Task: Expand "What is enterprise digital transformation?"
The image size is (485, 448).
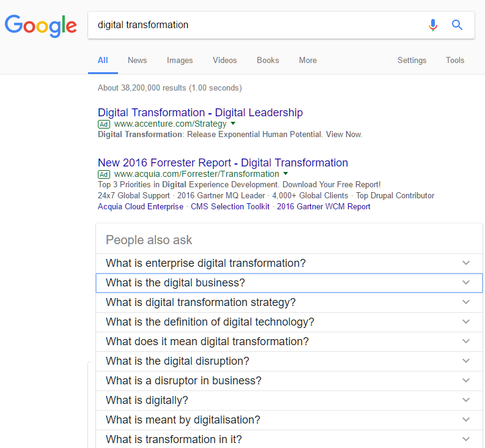Action: pos(466,263)
